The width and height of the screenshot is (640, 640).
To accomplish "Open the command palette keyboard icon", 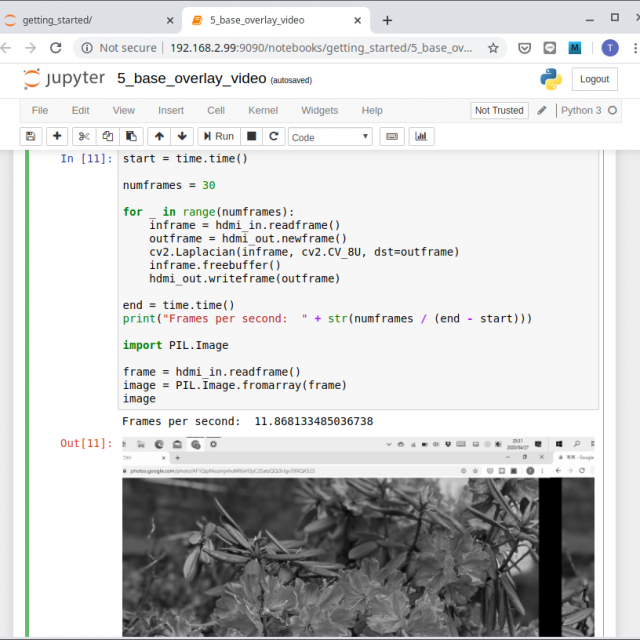I will (x=391, y=136).
